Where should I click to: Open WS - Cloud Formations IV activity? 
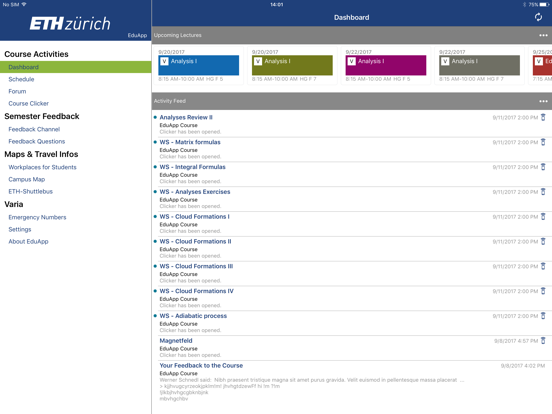(x=352, y=298)
